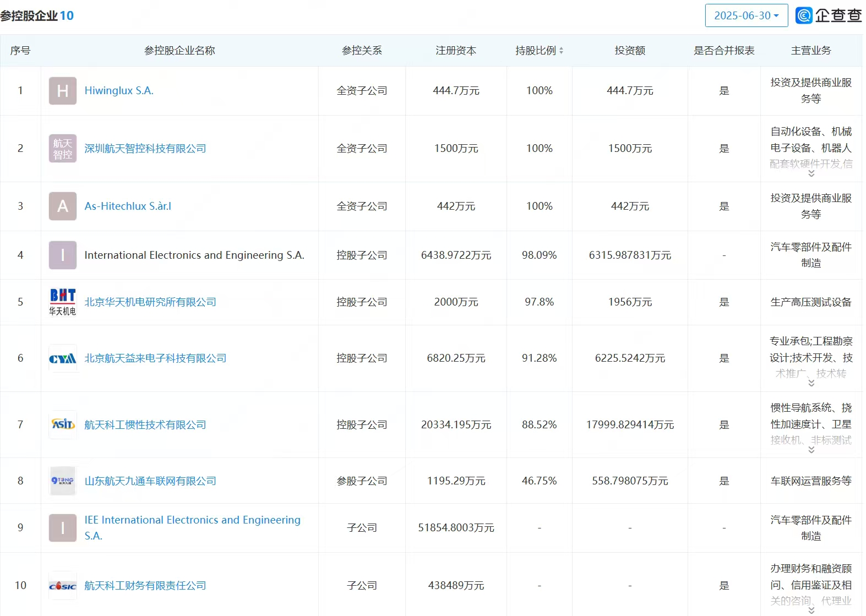The height and width of the screenshot is (616, 866).
Task: Expand 北京航天益来 main business text
Action: point(811,383)
